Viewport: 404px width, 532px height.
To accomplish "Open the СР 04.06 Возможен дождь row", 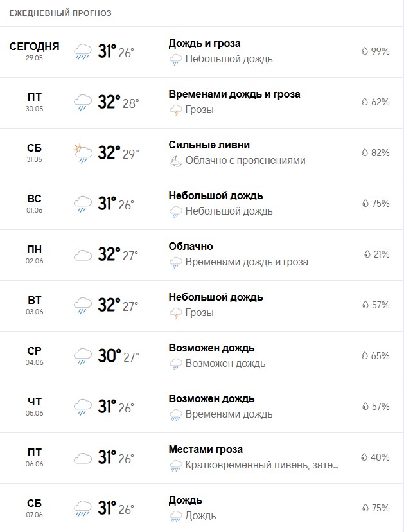I will tap(202, 357).
